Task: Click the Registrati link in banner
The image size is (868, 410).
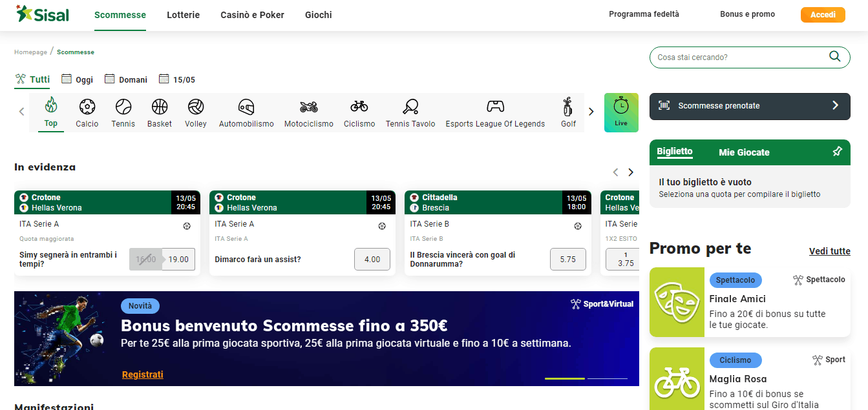Action: 143,374
